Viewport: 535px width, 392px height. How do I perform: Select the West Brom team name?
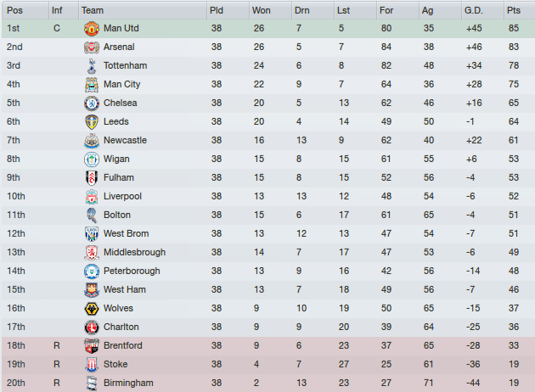[x=126, y=234]
